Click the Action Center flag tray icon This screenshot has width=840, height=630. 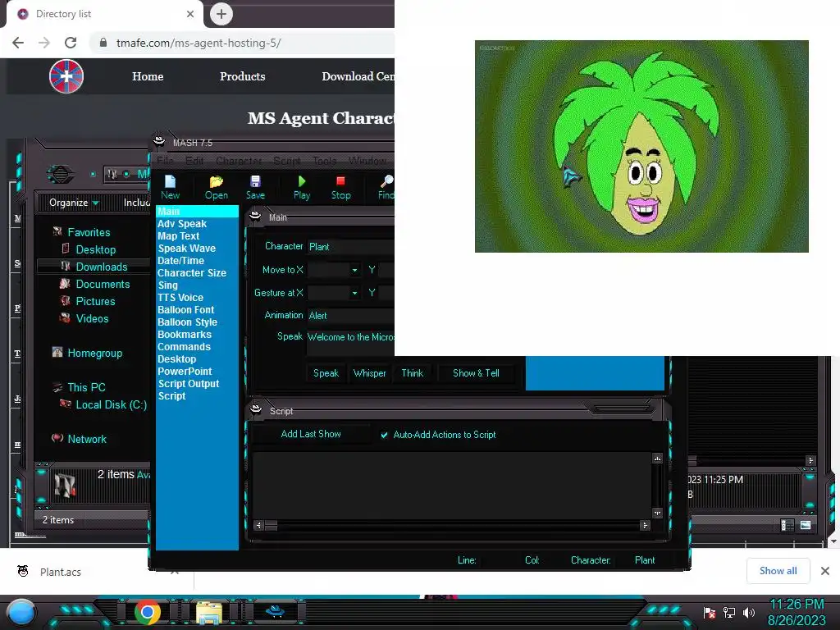(710, 612)
